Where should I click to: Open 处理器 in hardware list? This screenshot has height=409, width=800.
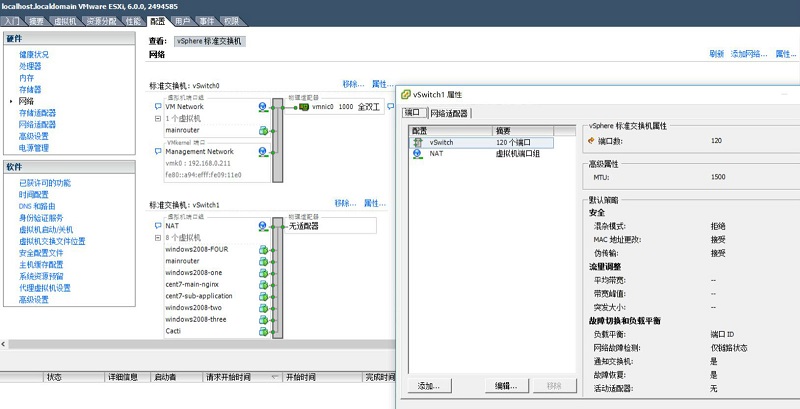click(30, 66)
